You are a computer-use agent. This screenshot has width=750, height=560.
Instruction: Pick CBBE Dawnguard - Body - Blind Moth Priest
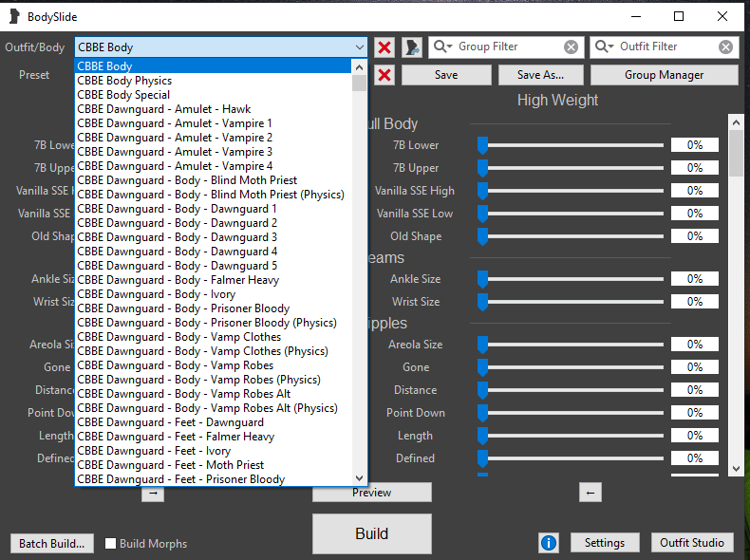tap(214, 180)
